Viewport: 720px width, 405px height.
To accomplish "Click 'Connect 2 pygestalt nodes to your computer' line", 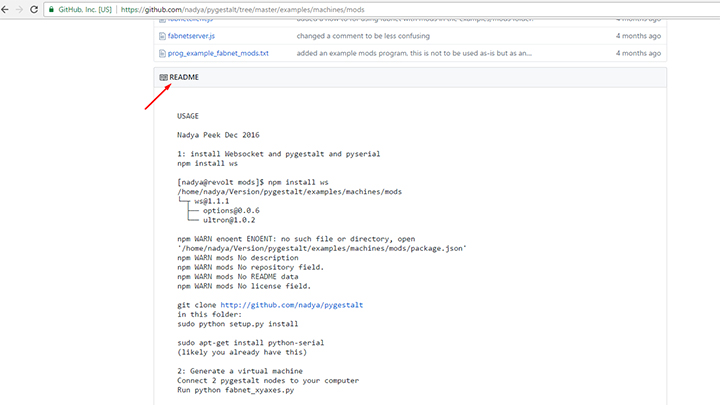I will click(x=268, y=381).
